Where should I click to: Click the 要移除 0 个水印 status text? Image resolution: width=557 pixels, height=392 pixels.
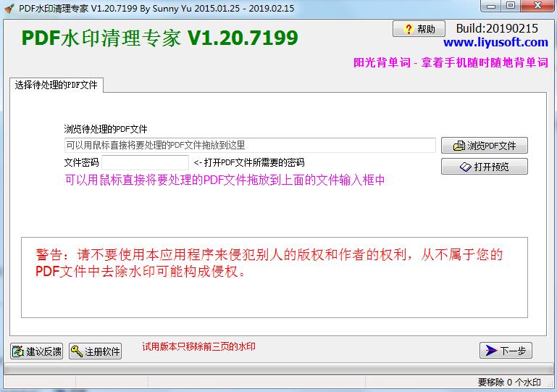[509, 382]
